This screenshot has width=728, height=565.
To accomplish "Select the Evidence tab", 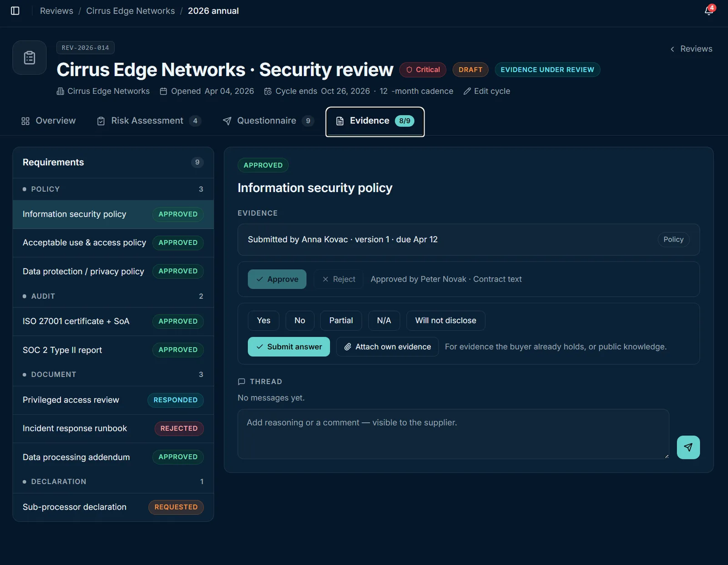I will tap(375, 122).
